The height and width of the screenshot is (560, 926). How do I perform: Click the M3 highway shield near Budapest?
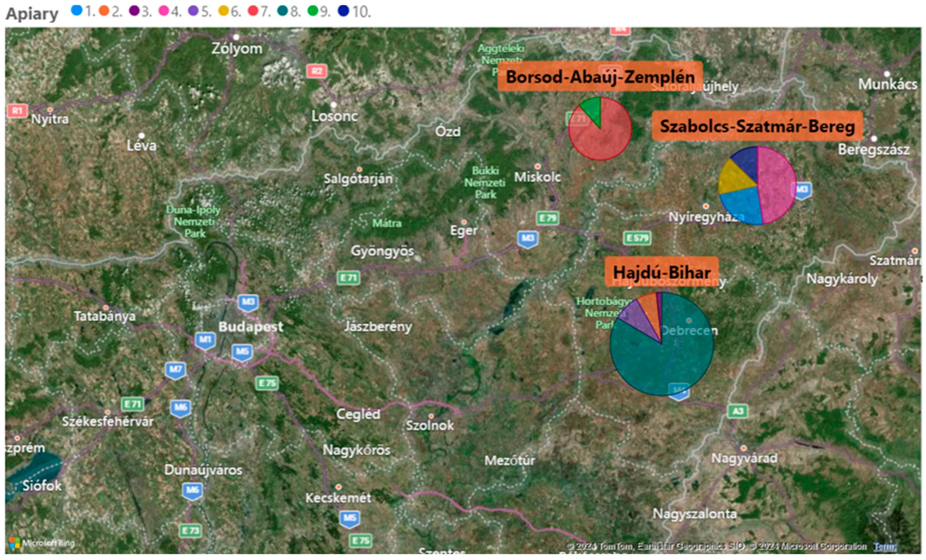248,303
